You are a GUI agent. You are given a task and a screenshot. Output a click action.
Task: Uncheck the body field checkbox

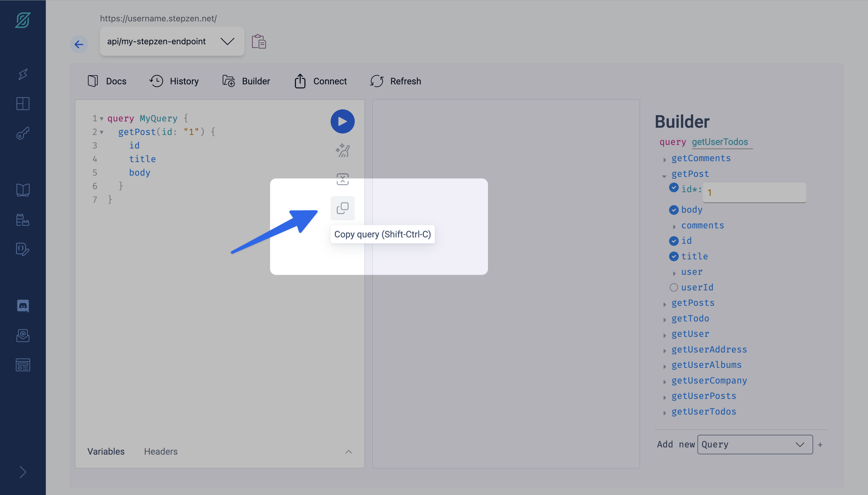coord(674,210)
